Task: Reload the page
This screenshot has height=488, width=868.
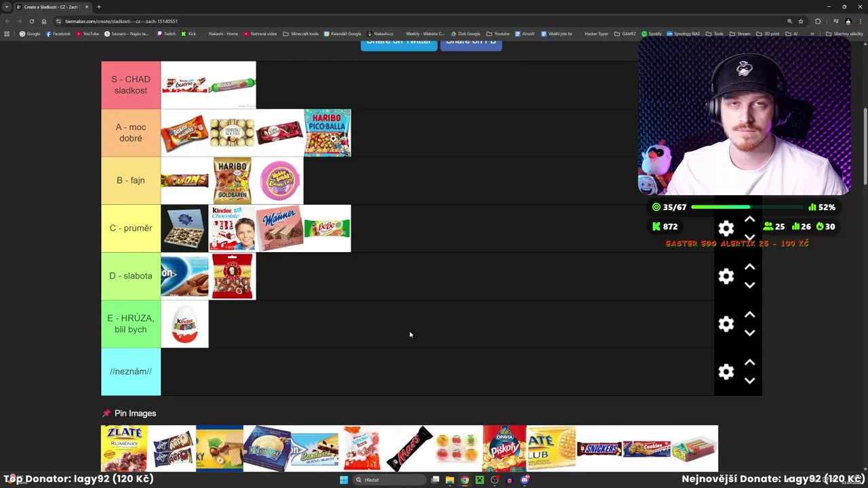Action: 31,21
